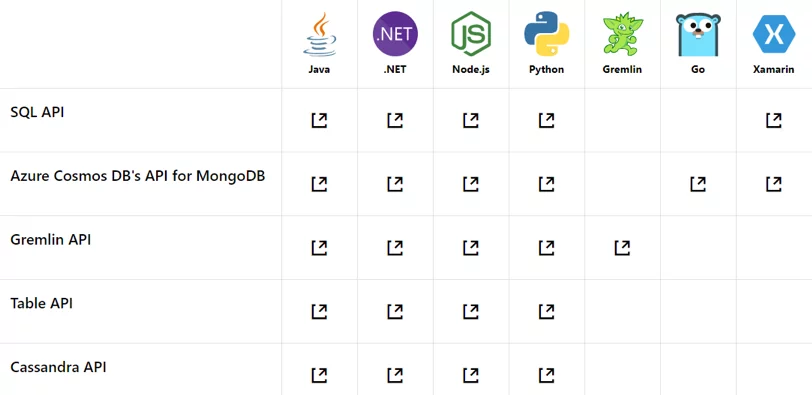Open Gremlin API Gremlin column link
Screen dimensions: 812x395
[622, 248]
